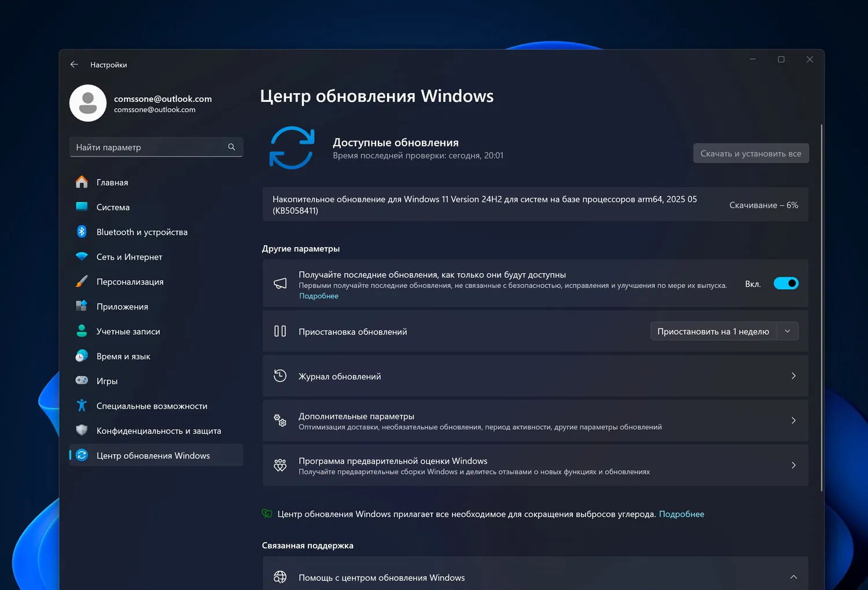Viewport: 868px width, 590px height.
Task: Click the pause icon beside Приостановка обновлений
Action: point(280,331)
